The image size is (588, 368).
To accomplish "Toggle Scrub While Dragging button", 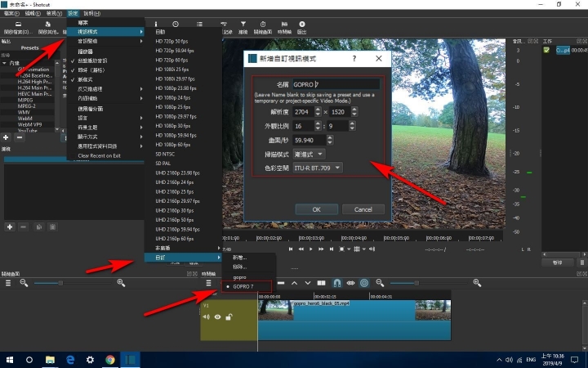I will pyautogui.click(x=350, y=283).
